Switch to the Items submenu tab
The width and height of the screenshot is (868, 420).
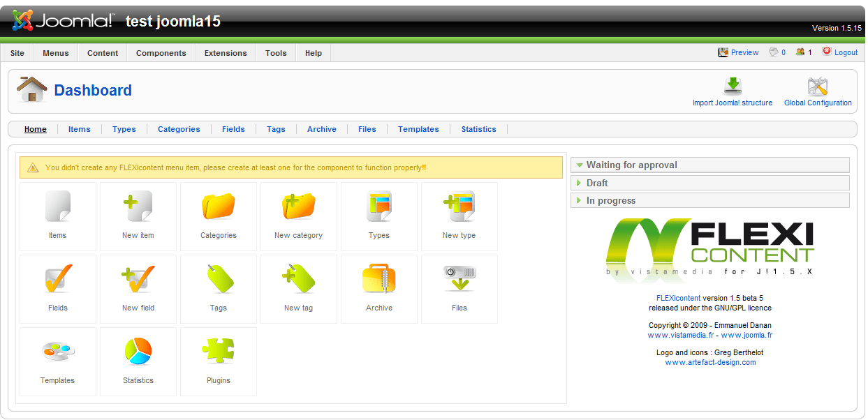coord(80,129)
